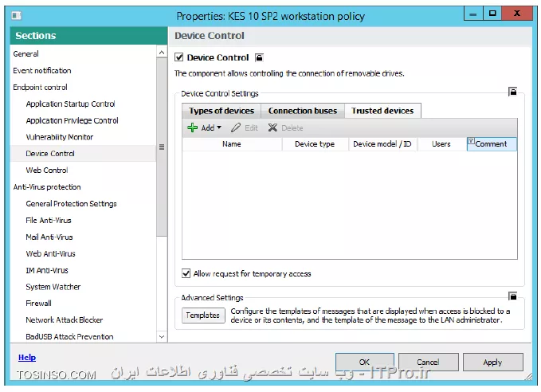Sort by Device model / ID column
This screenshot has width=541, height=392.
click(382, 144)
